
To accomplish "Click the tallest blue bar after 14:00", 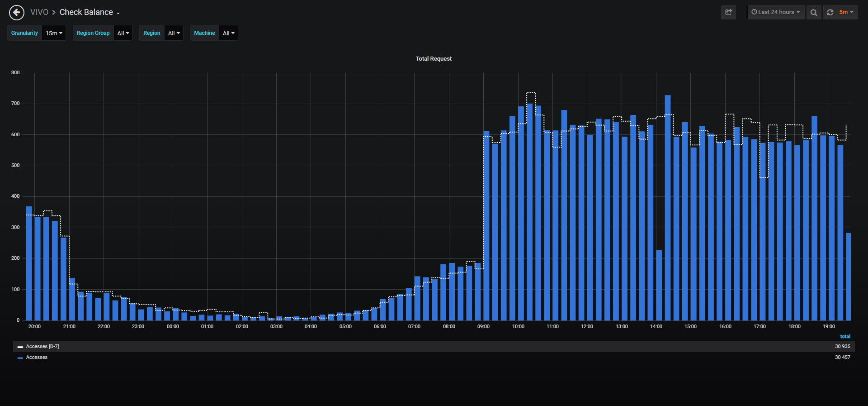I will pyautogui.click(x=668, y=208).
